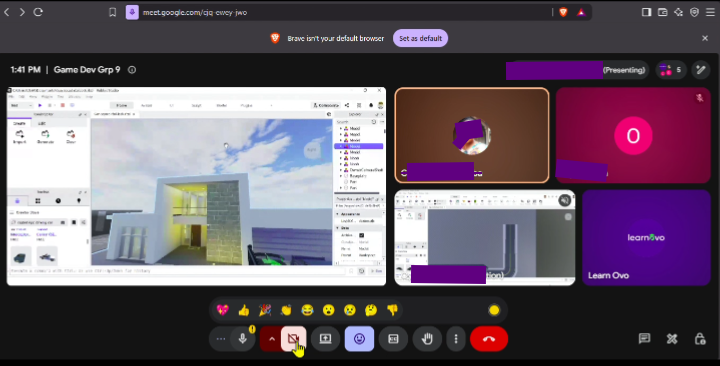Send the thumbs up reaction
Image resolution: width=720 pixels, height=366 pixels.
pos(244,310)
